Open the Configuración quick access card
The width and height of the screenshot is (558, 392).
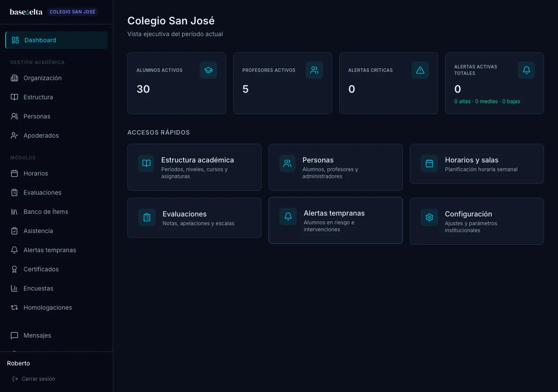coord(477,221)
